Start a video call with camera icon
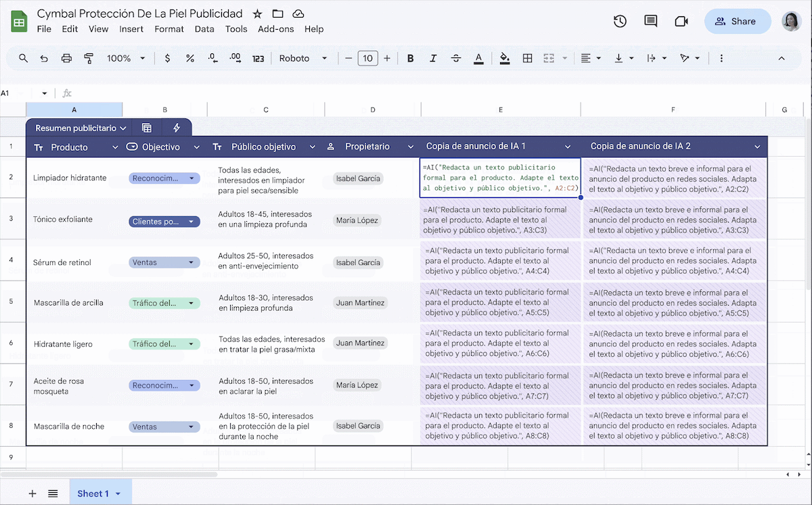This screenshot has height=505, width=812. (x=681, y=22)
